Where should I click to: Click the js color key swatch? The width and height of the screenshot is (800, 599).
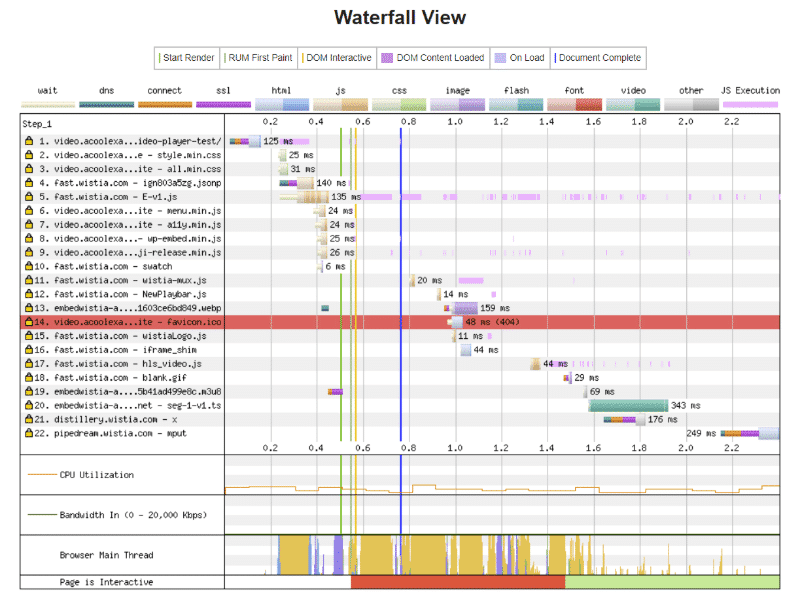[x=340, y=105]
